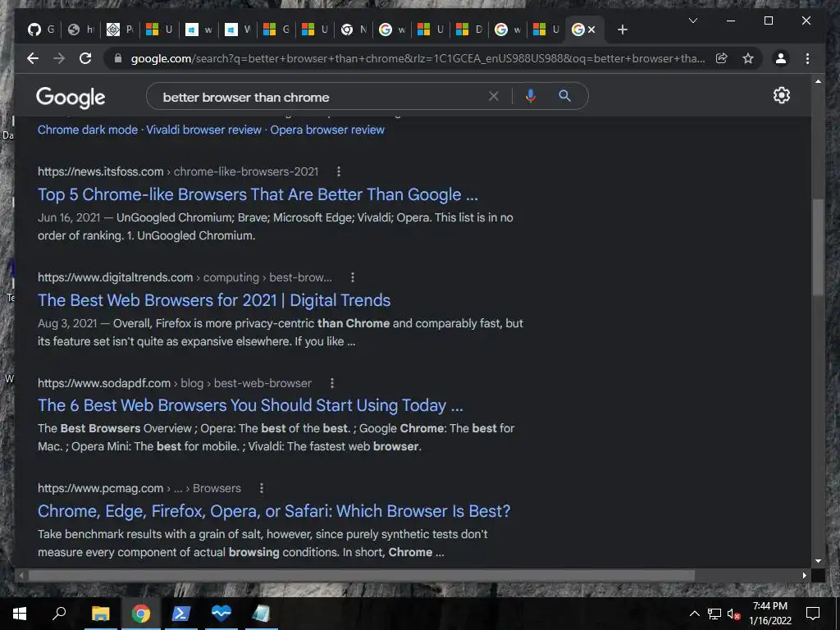Click the Chrome taskbar icon

pyautogui.click(x=140, y=614)
